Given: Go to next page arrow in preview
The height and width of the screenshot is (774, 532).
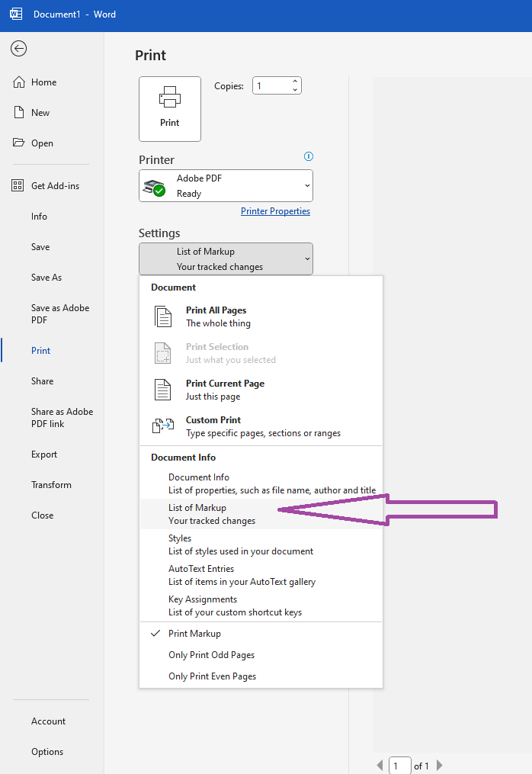Looking at the screenshot, I should pos(439,766).
